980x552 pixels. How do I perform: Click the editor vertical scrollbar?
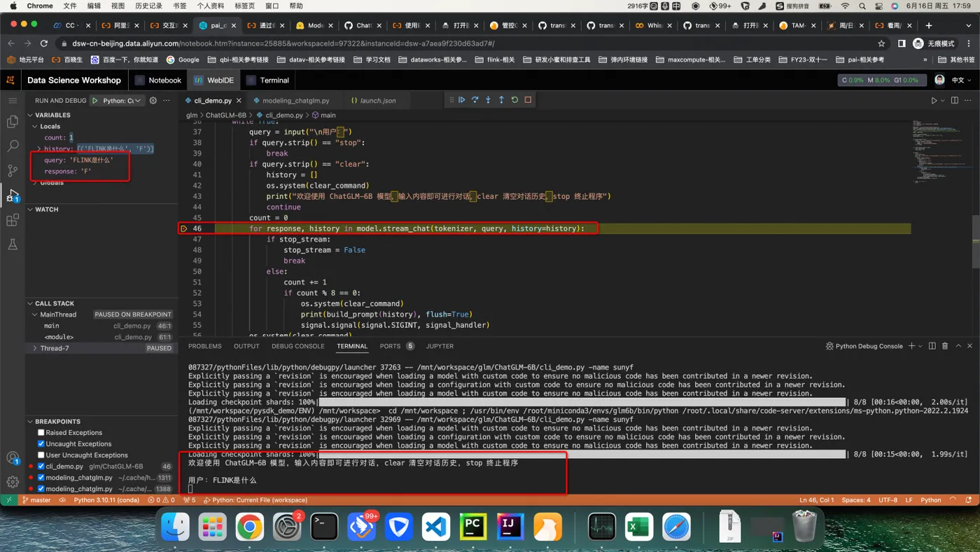[976, 242]
